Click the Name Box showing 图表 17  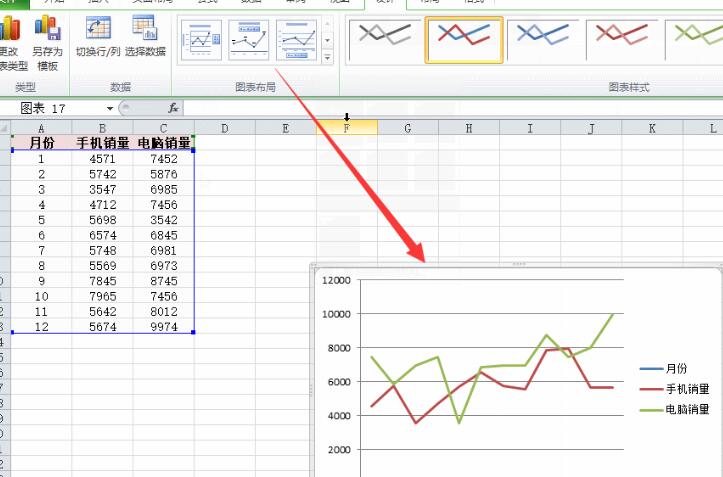[x=53, y=108]
